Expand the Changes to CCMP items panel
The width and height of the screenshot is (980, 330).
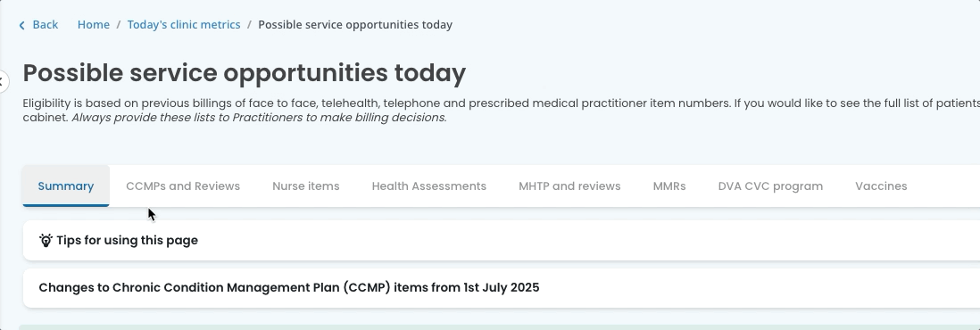(x=502, y=287)
